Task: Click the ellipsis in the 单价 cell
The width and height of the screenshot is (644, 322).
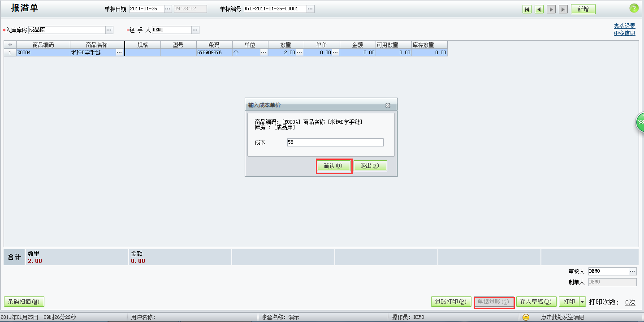Action: click(335, 52)
